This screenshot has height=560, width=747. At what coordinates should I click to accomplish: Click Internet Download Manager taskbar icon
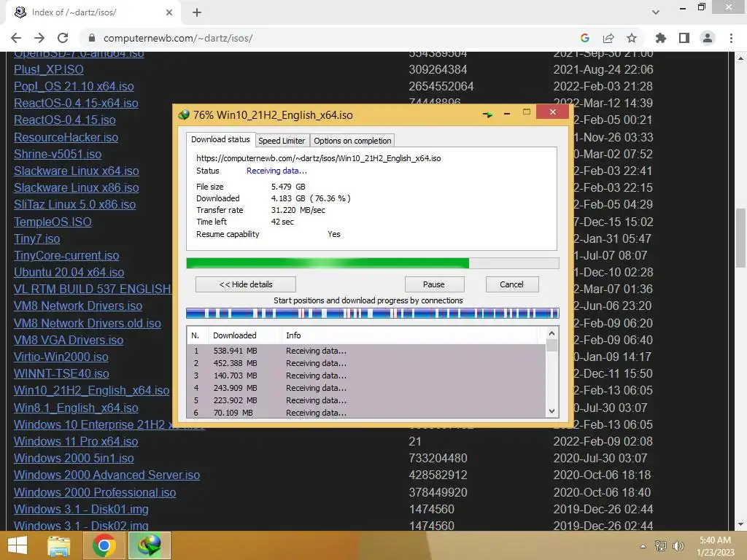pos(149,545)
